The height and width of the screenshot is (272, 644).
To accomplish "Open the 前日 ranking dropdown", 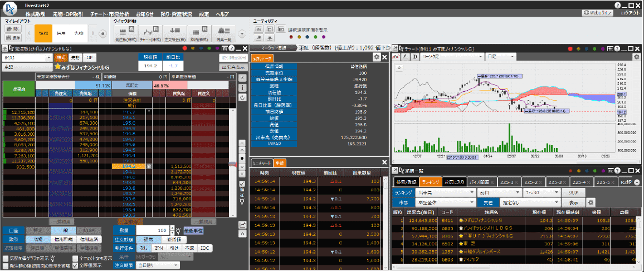I will 499,192.
